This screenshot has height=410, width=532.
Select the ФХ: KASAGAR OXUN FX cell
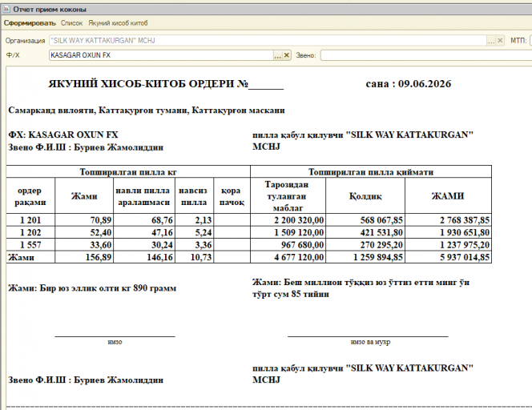click(63, 135)
